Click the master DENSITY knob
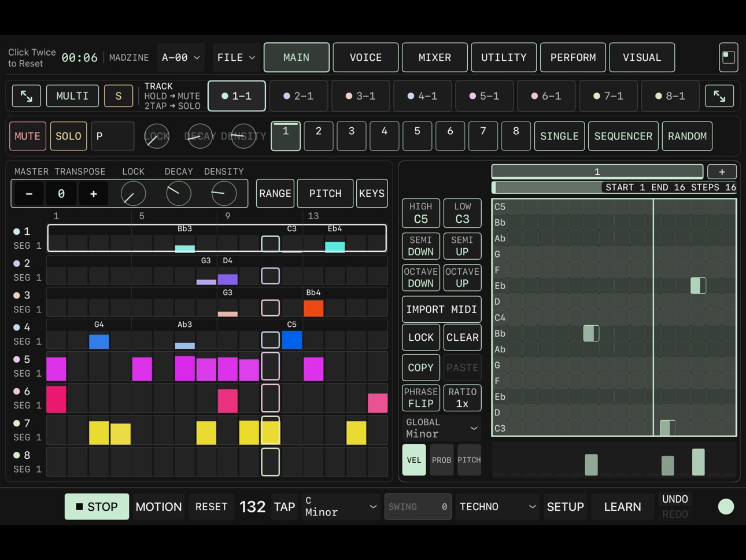This screenshot has width=746, height=560. 224,194
